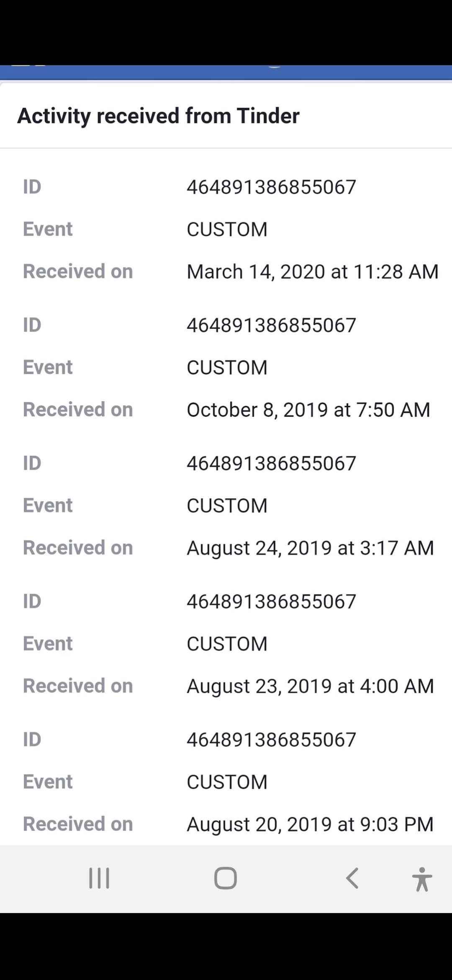452x980 pixels.
Task: Open the accessibility shortcut icon
Action: (421, 879)
